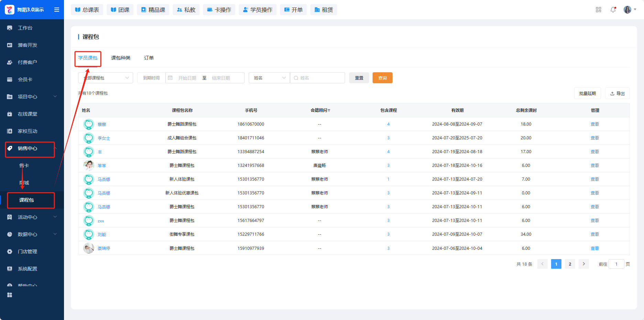Click the calendar icon in date range
Screen dimensions: 644x320
tap(170, 78)
